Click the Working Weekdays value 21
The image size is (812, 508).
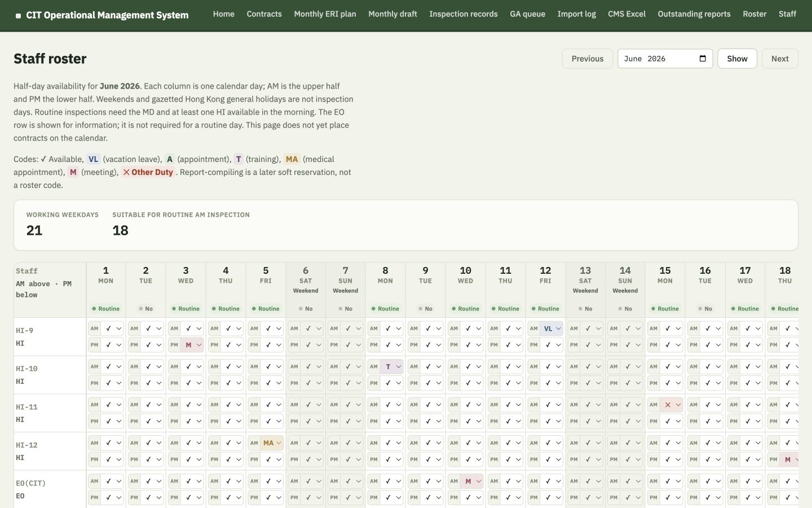pos(34,230)
